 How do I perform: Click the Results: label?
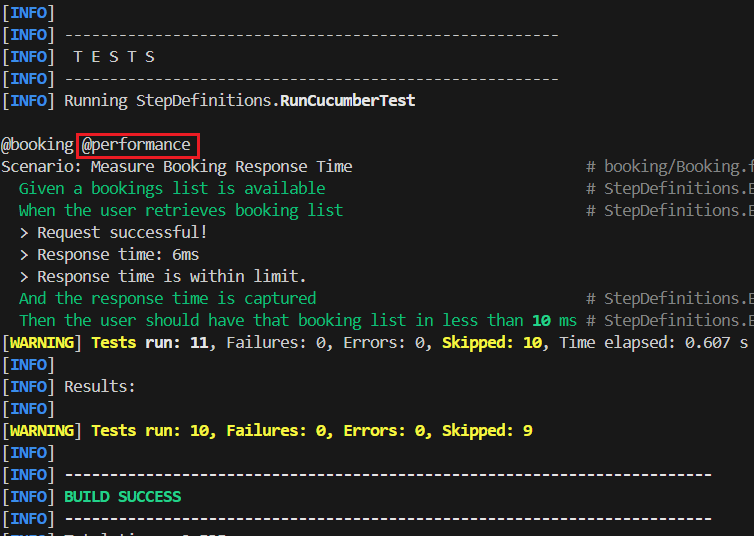100,386
